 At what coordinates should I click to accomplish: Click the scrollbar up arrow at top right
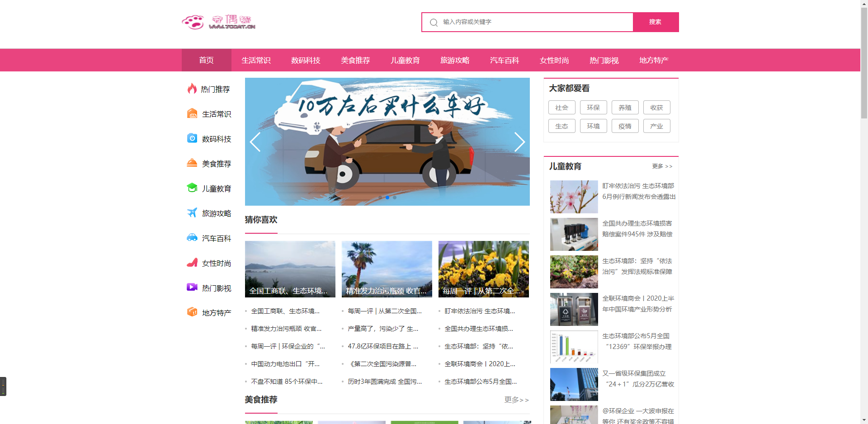pyautogui.click(x=864, y=4)
